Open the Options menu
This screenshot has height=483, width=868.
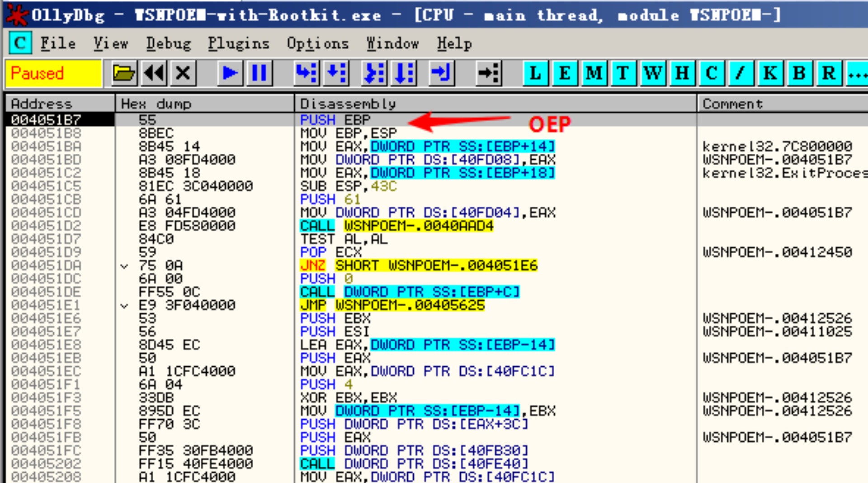pos(318,43)
